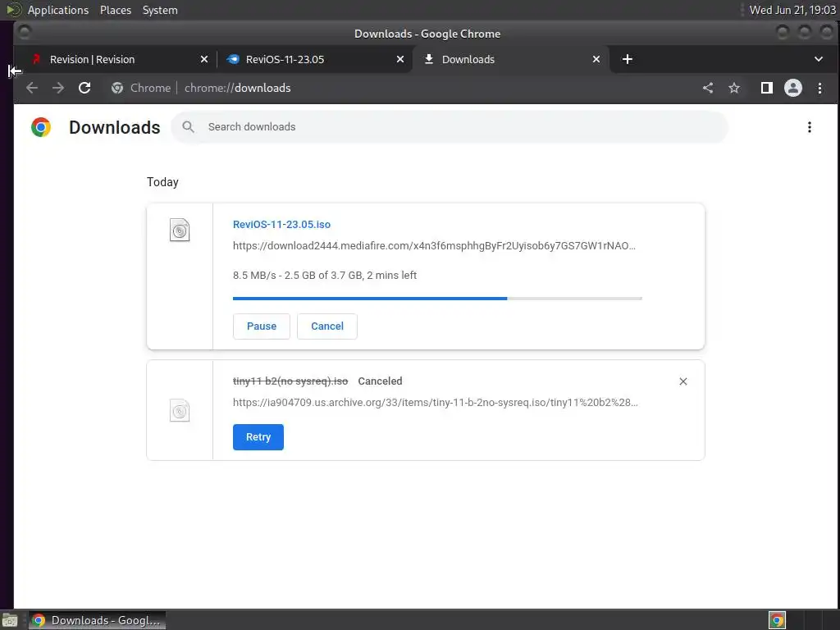Screen dimensions: 840x630
Task: Close the ReviOS-11-23.05 tab
Action: (400, 59)
